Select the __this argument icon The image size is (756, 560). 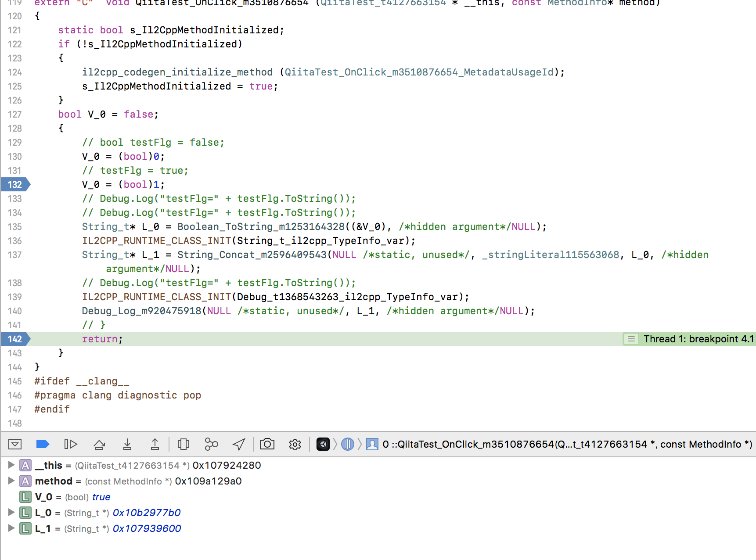(25, 465)
